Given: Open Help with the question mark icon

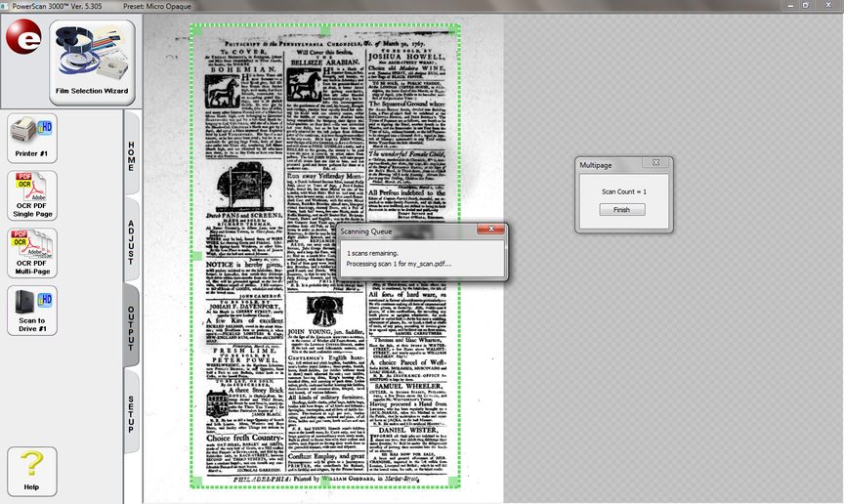Looking at the screenshot, I should click(x=32, y=471).
